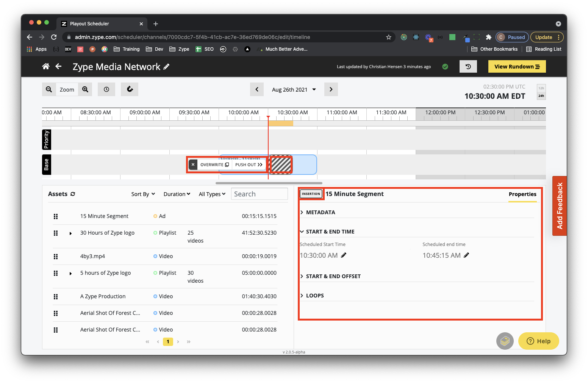Go to the home icon in header
This screenshot has height=383, width=588.
pyautogui.click(x=46, y=67)
